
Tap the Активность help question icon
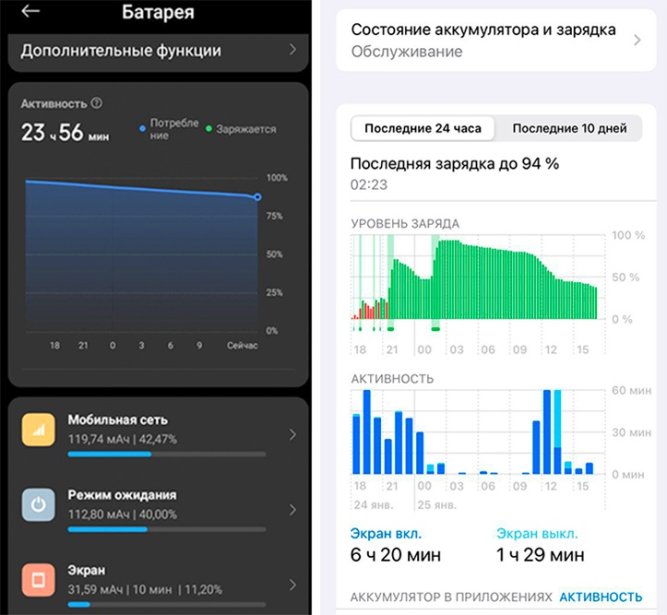(x=97, y=103)
